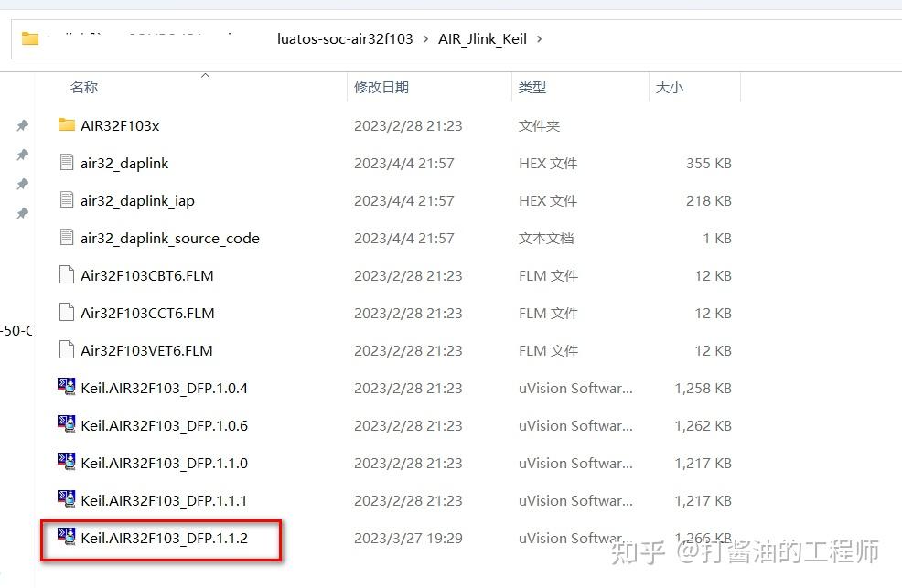The height and width of the screenshot is (588, 902).
Task: Click uVision type of Keil.AIR32F103_DFP.1.0.4
Action: point(575,389)
